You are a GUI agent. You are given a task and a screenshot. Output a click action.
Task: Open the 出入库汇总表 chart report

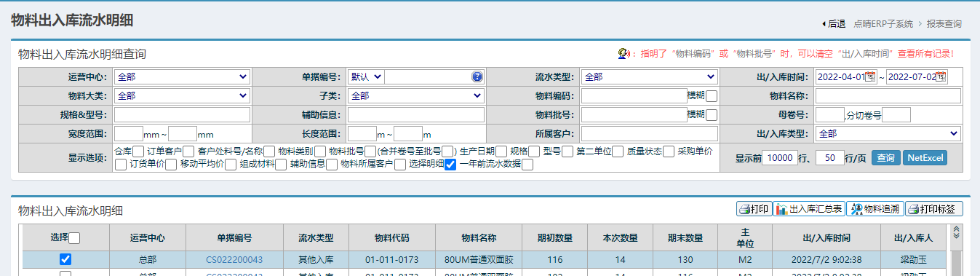point(808,209)
